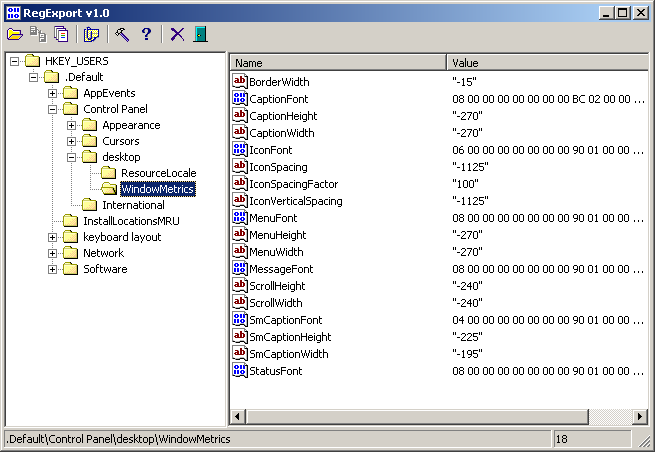Sort by the Value column header
Screen dimensions: 655x452
547,63
